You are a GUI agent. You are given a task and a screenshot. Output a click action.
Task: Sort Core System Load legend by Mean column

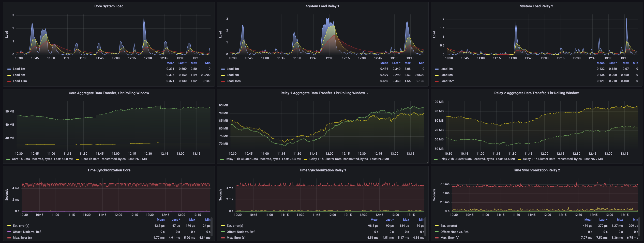click(170, 63)
